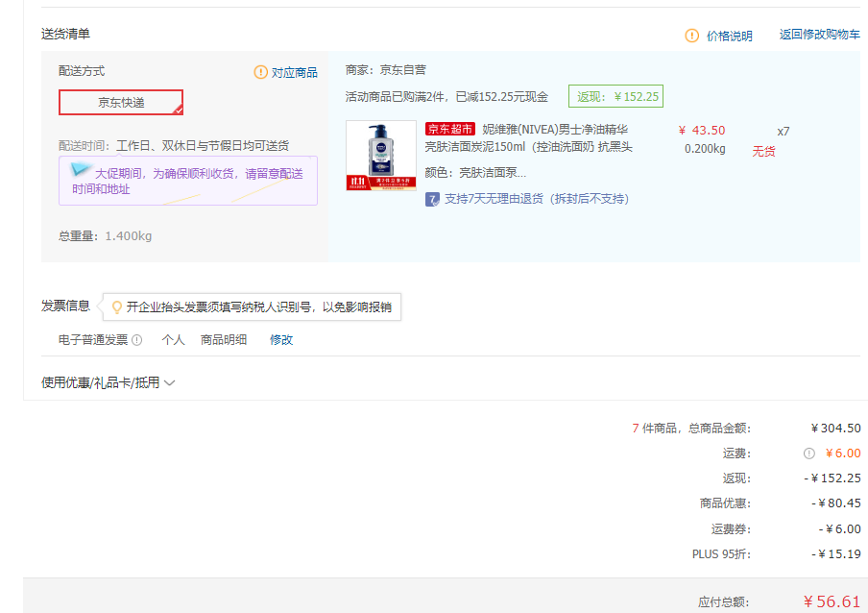
Task: Click the PLUS 95折 discount row
Action: pyautogui.click(x=776, y=553)
